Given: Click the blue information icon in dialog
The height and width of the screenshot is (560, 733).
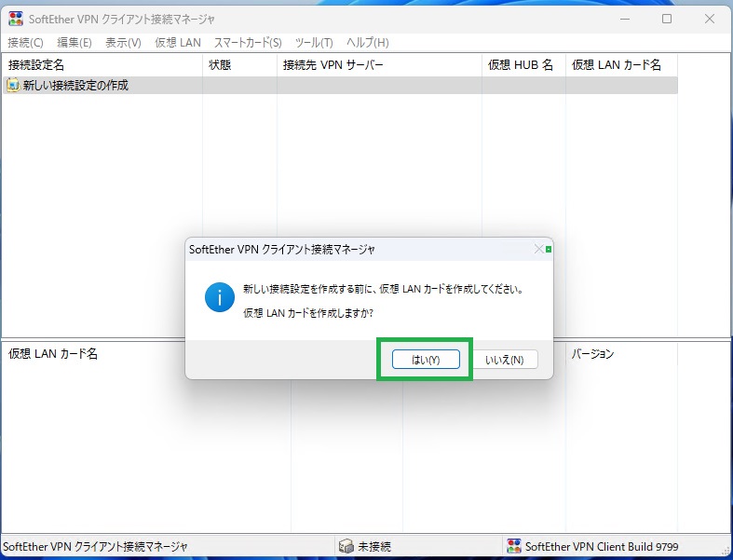Looking at the screenshot, I should [x=220, y=298].
